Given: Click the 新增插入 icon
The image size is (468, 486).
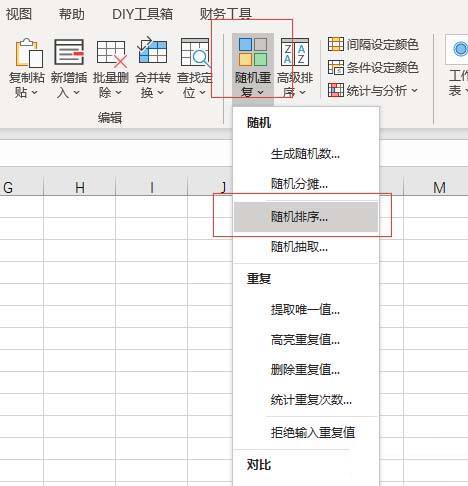Looking at the screenshot, I should click(x=69, y=52).
